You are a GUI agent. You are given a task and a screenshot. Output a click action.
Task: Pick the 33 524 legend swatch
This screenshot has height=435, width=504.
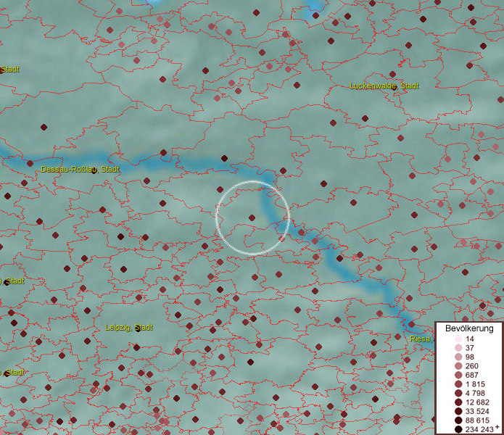tap(458, 411)
